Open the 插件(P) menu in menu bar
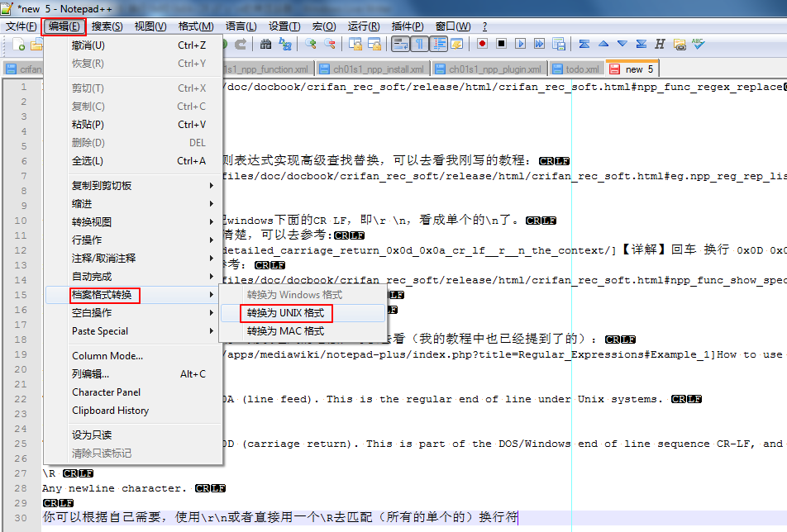787x532 pixels. 407,26
